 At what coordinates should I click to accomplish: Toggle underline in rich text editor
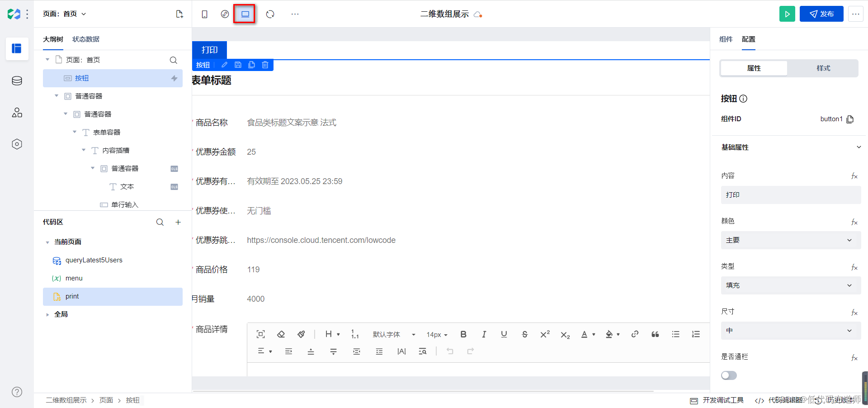coord(504,334)
